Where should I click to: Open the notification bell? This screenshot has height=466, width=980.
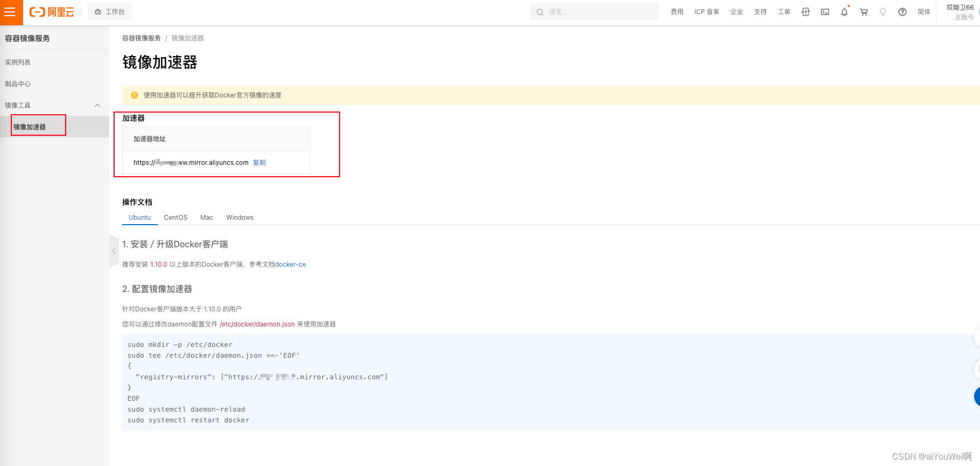pyautogui.click(x=844, y=12)
